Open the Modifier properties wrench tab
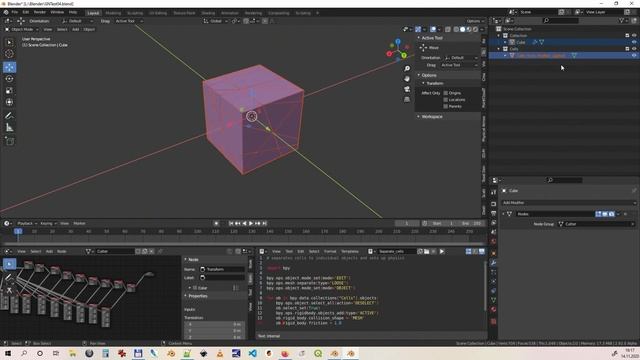The width and height of the screenshot is (640, 360). (x=493, y=262)
